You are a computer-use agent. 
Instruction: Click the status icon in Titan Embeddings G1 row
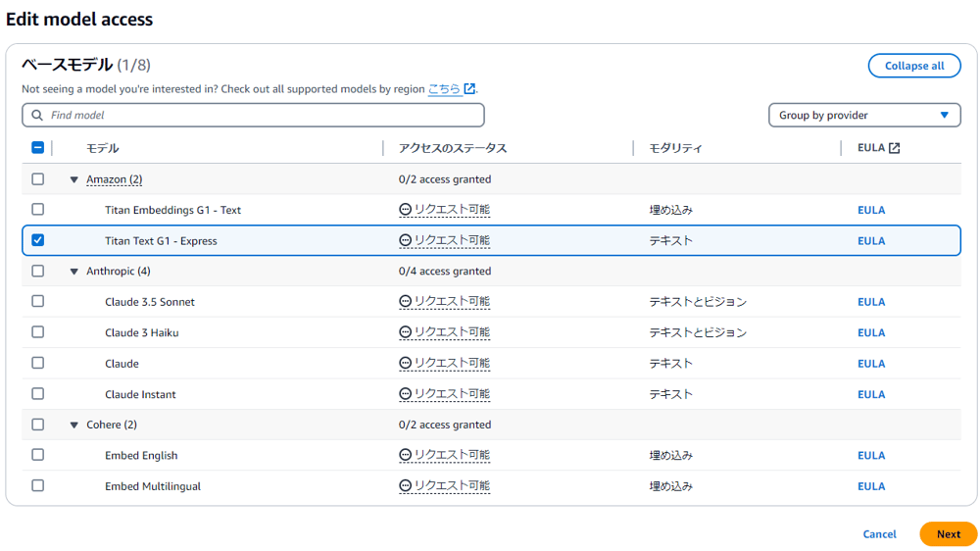(x=405, y=210)
